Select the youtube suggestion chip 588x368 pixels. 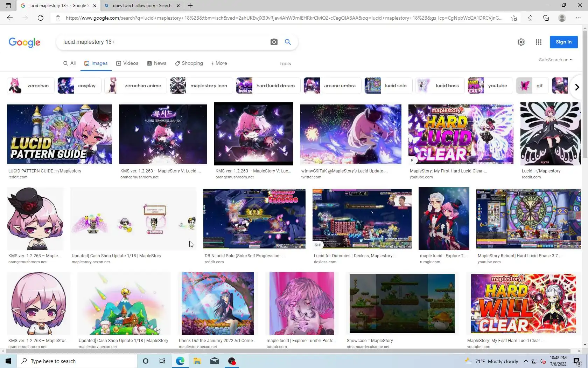click(x=490, y=86)
